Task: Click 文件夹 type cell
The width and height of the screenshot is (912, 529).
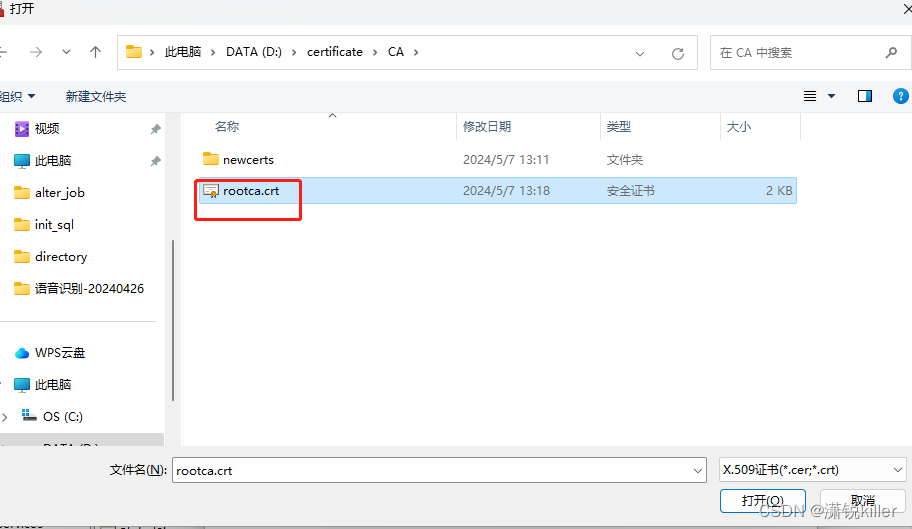Action: point(625,159)
